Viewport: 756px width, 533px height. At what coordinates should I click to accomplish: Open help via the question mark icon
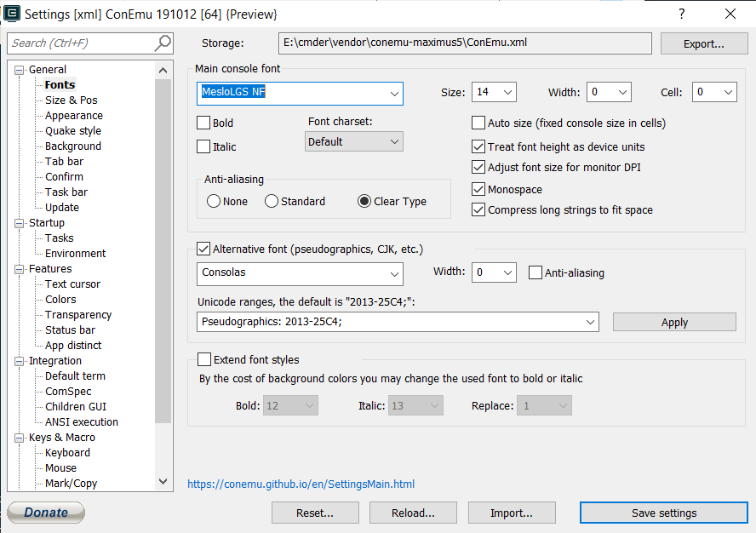(x=680, y=14)
